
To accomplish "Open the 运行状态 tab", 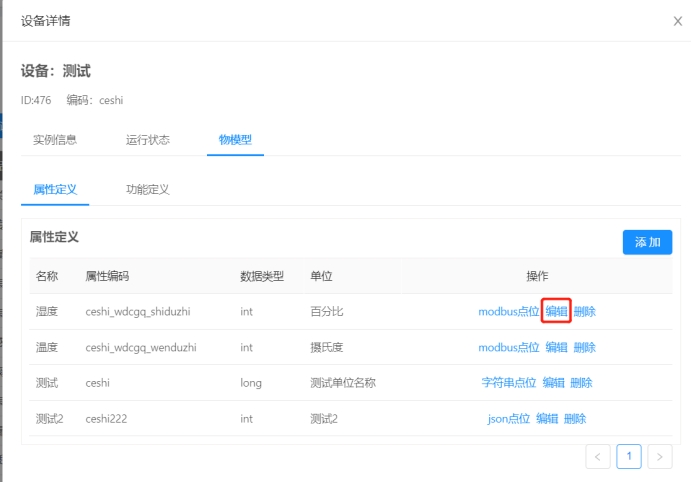I will pos(148,140).
